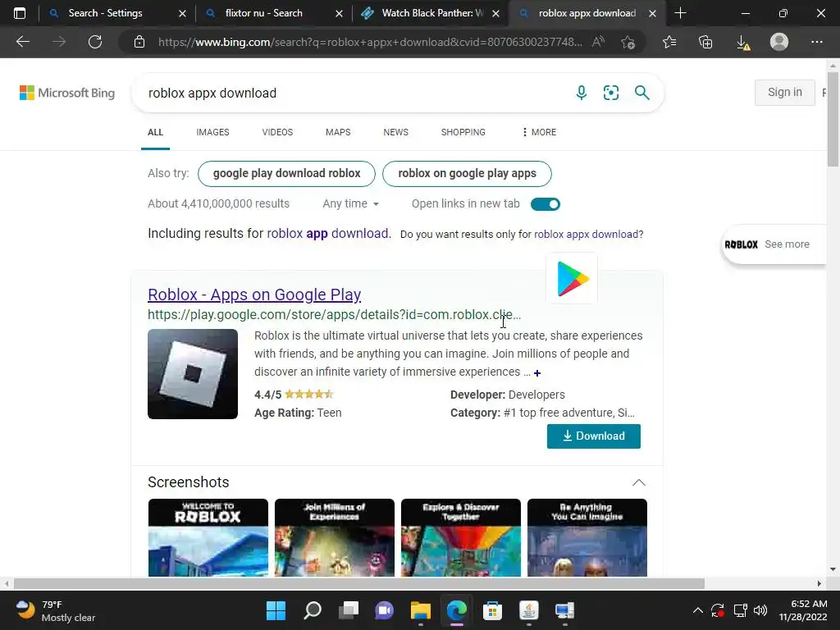Open volume control in system tray
This screenshot has height=630, width=840.
(760, 610)
